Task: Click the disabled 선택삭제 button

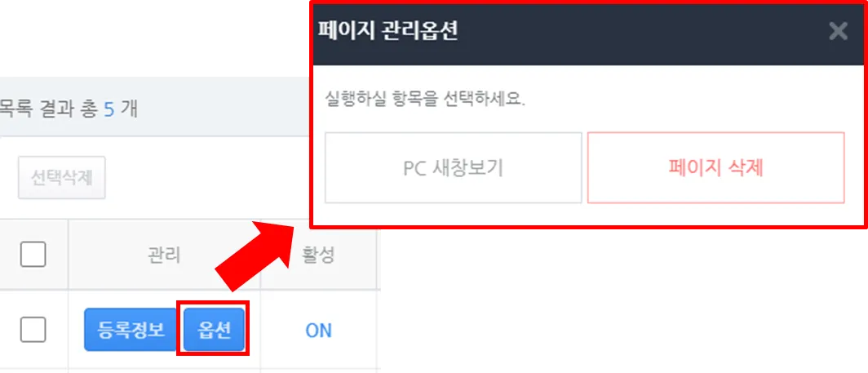Action: point(61,178)
